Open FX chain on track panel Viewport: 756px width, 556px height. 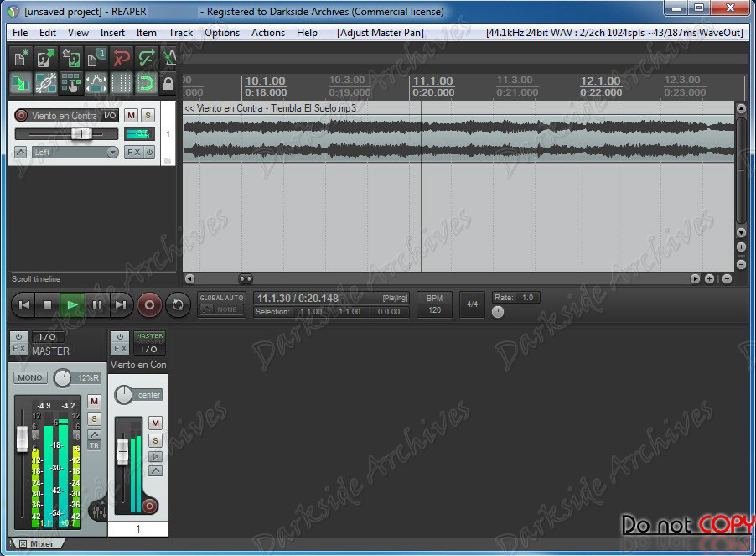pos(133,153)
